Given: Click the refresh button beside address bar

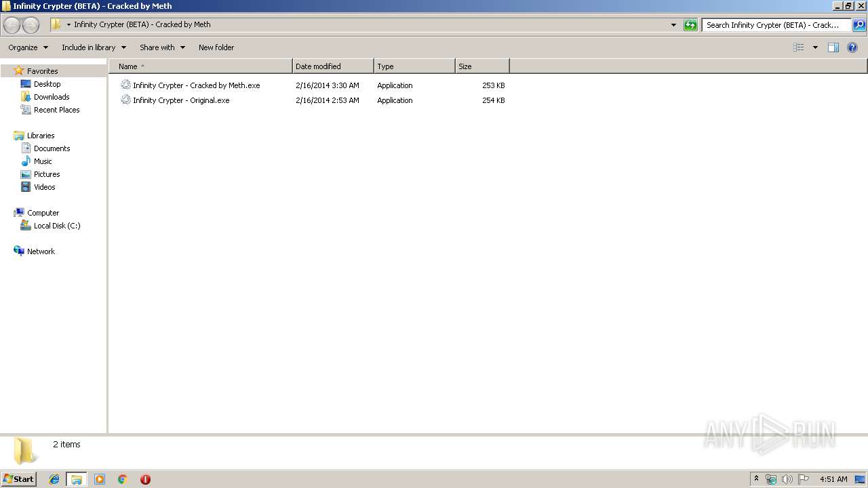Looking at the screenshot, I should click(690, 25).
